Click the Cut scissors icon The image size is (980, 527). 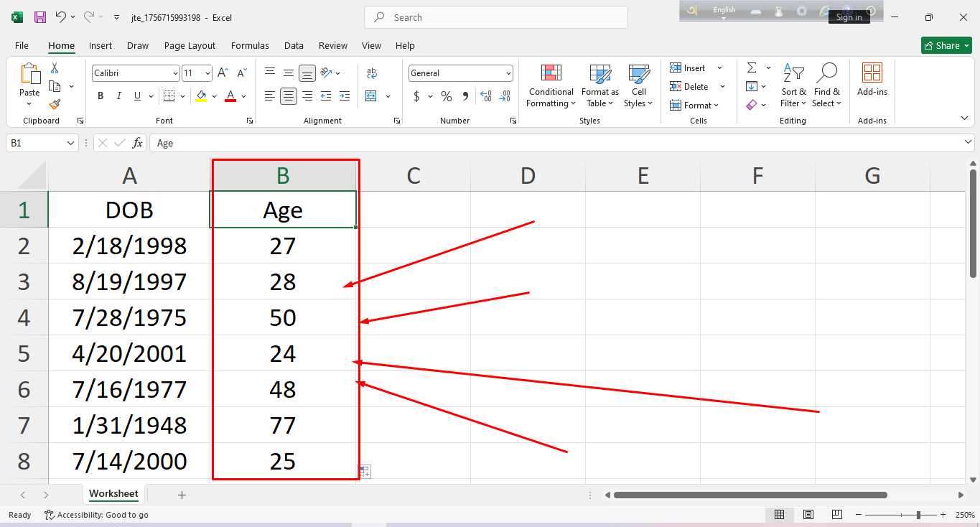tap(55, 68)
